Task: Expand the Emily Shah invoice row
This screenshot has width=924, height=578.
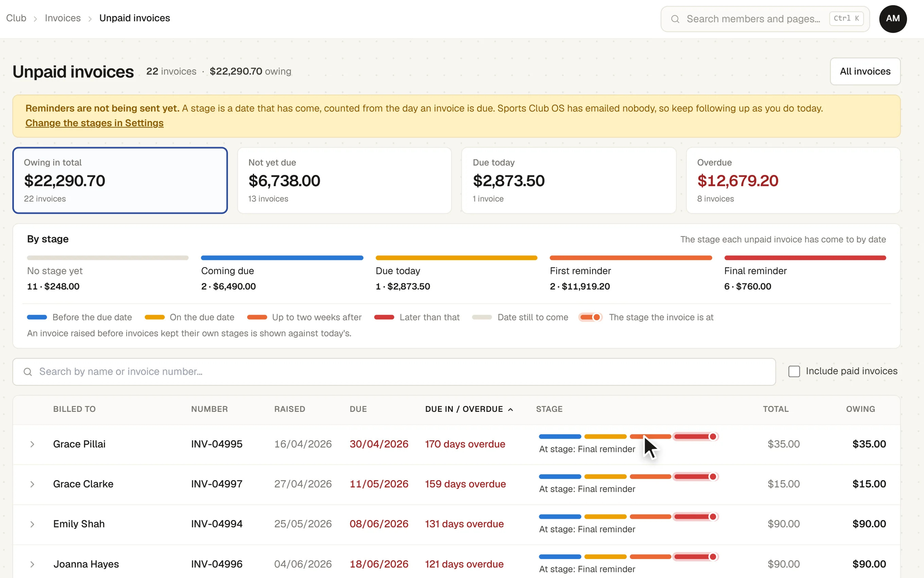Action: pos(33,524)
